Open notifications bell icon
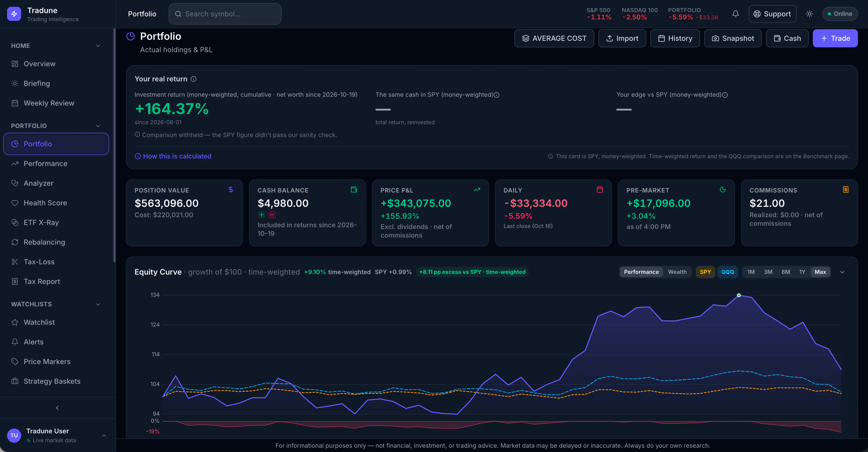 click(736, 14)
